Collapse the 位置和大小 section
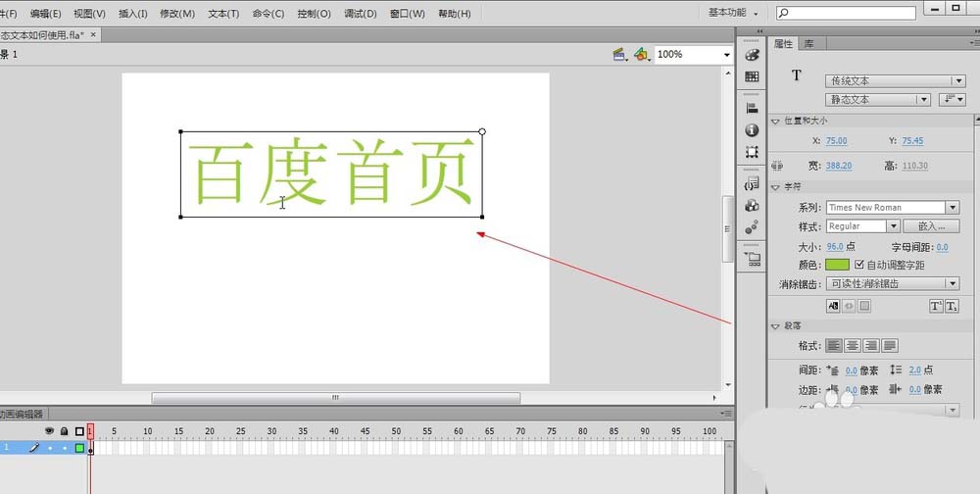 (x=776, y=121)
